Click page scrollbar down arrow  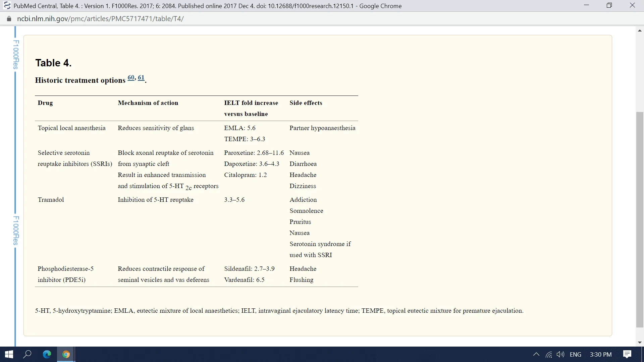[640, 343]
